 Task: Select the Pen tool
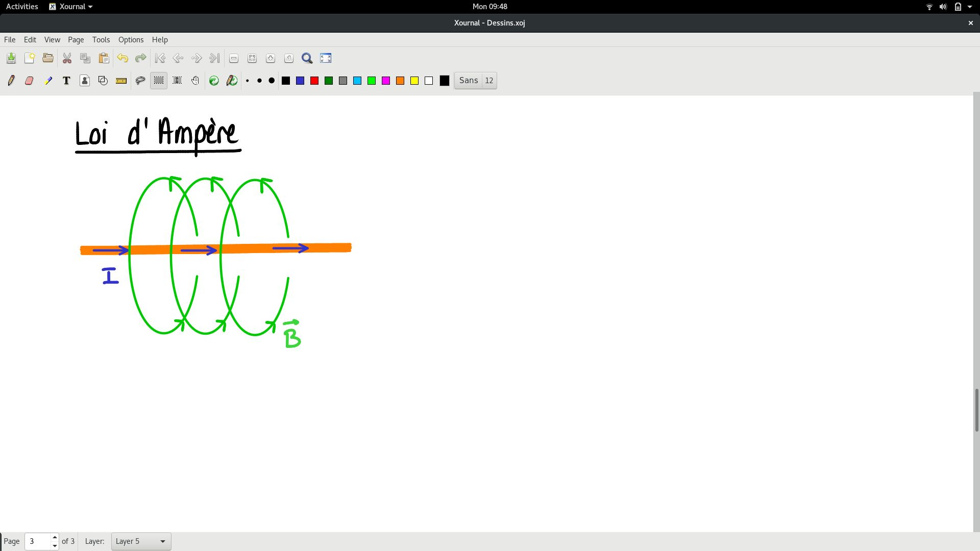coord(11,81)
